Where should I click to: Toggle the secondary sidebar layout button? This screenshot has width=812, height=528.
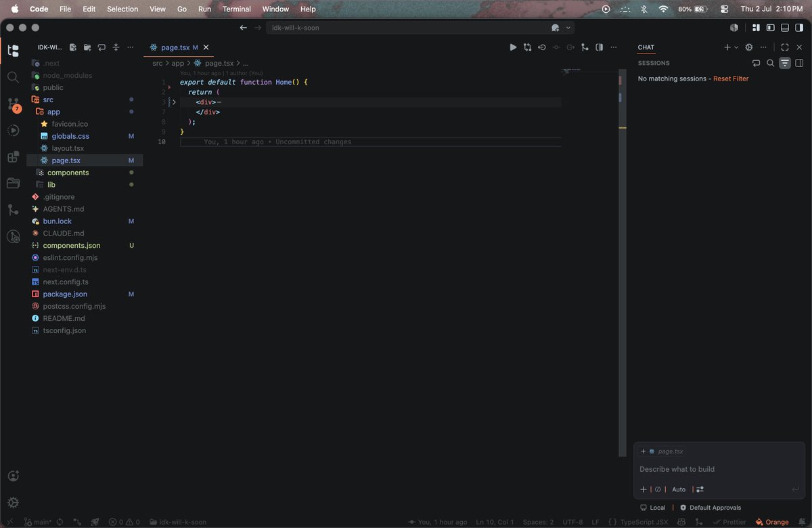point(799,28)
